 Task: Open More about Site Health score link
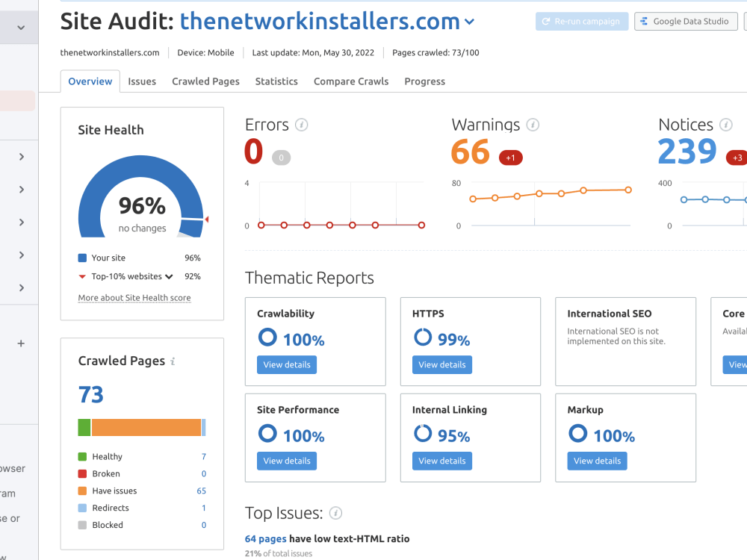(x=134, y=298)
